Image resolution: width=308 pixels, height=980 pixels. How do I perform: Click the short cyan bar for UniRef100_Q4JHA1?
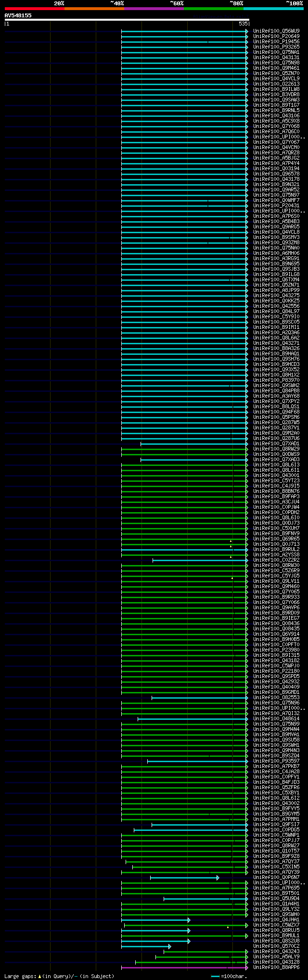[156, 920]
